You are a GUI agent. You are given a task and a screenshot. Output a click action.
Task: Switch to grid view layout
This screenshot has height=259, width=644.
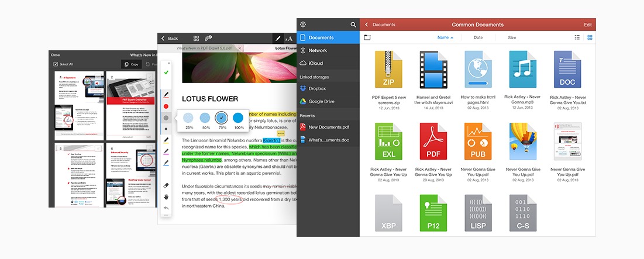click(x=590, y=37)
